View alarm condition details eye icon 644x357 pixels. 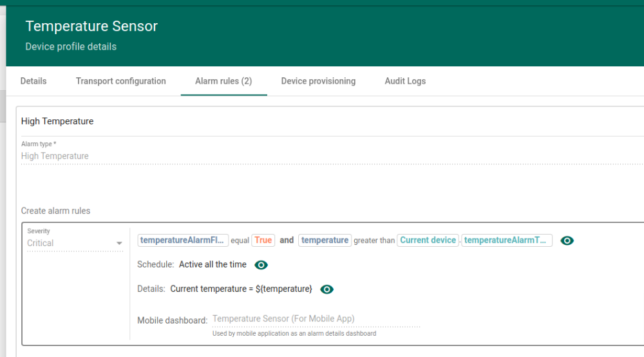click(x=567, y=240)
